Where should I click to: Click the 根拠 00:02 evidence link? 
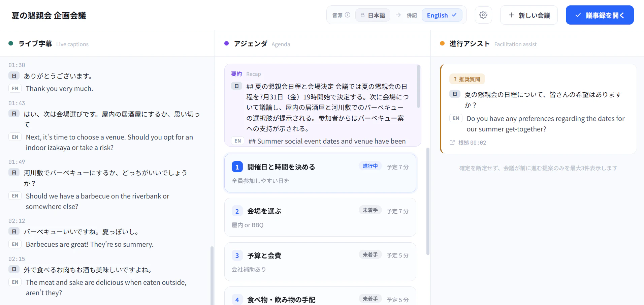coord(468,143)
